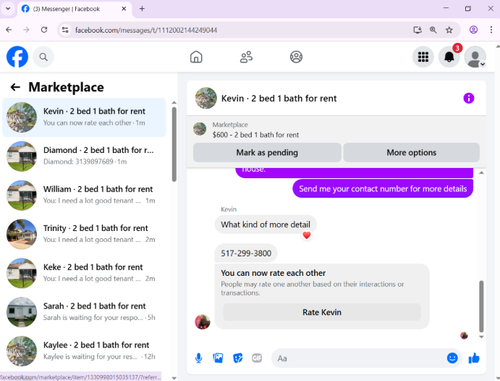The height and width of the screenshot is (381, 500).
Task: Click the $600 - 2 bed 1 bath listing
Action: coord(256,135)
